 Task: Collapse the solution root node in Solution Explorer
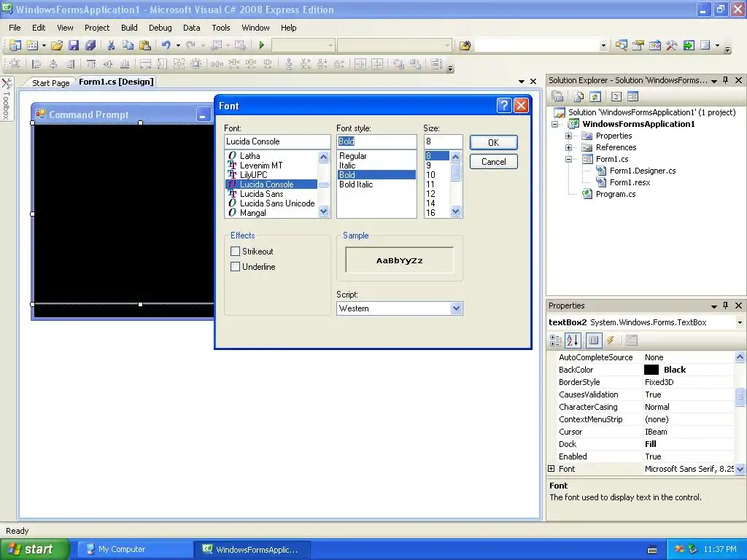555,124
